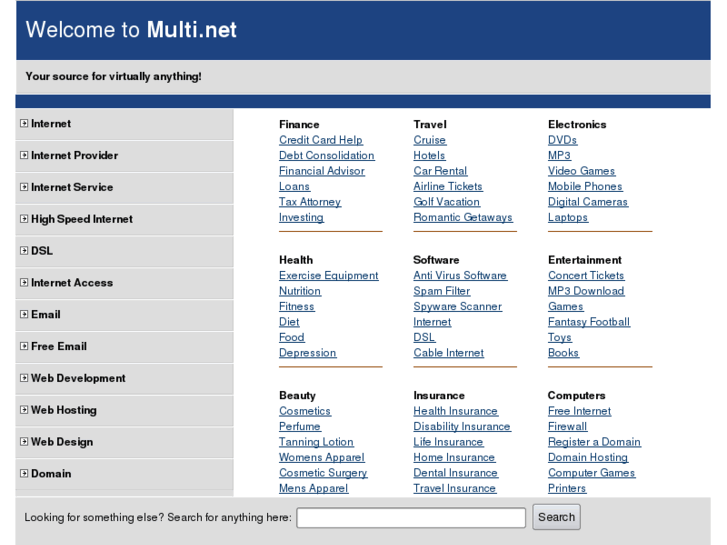Click the arrow icon beside Email
Screen dimensions: 727x545
tap(24, 314)
